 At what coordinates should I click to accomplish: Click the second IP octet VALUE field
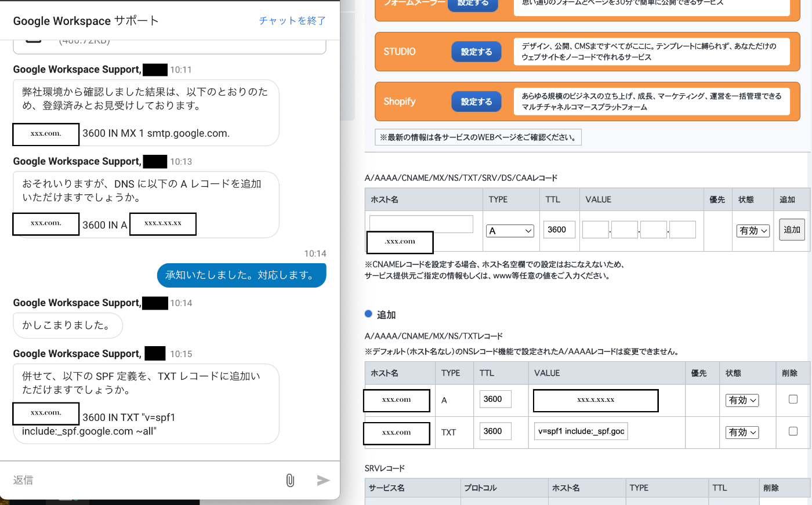(x=625, y=230)
